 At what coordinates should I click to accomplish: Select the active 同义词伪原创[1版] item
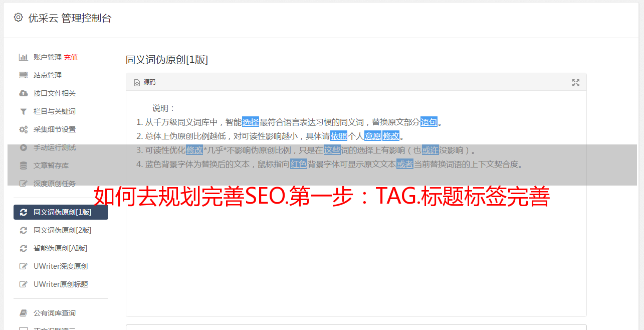(x=61, y=212)
